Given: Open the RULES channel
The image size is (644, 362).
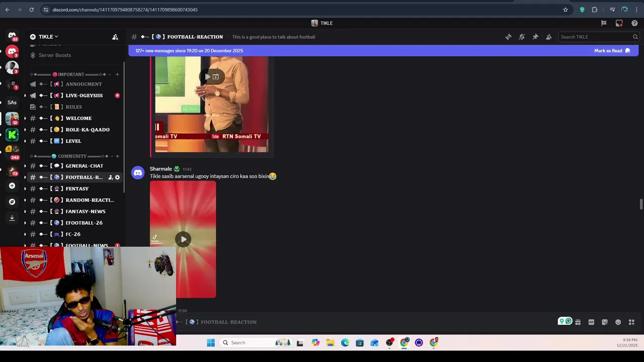Looking at the screenshot, I should click(75, 107).
